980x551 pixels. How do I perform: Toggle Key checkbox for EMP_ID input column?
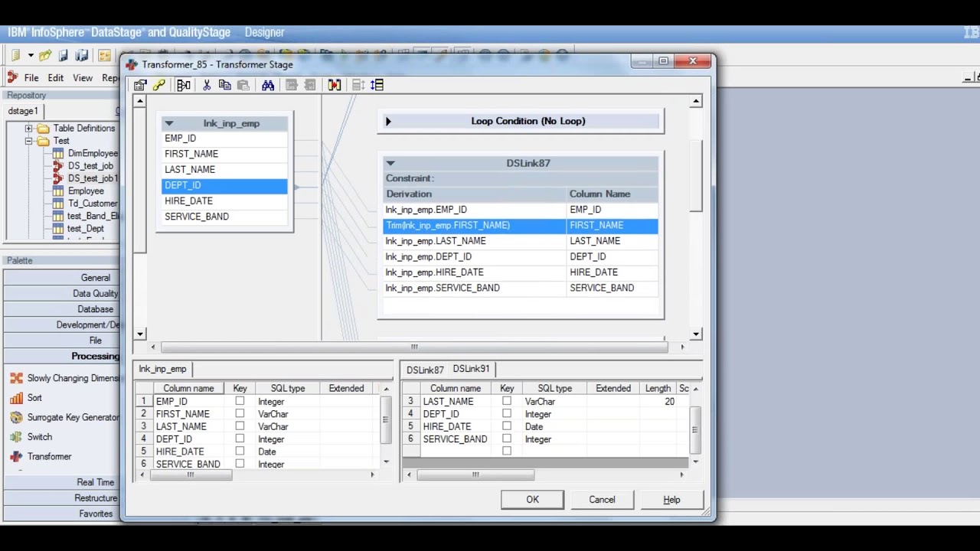[240, 401]
